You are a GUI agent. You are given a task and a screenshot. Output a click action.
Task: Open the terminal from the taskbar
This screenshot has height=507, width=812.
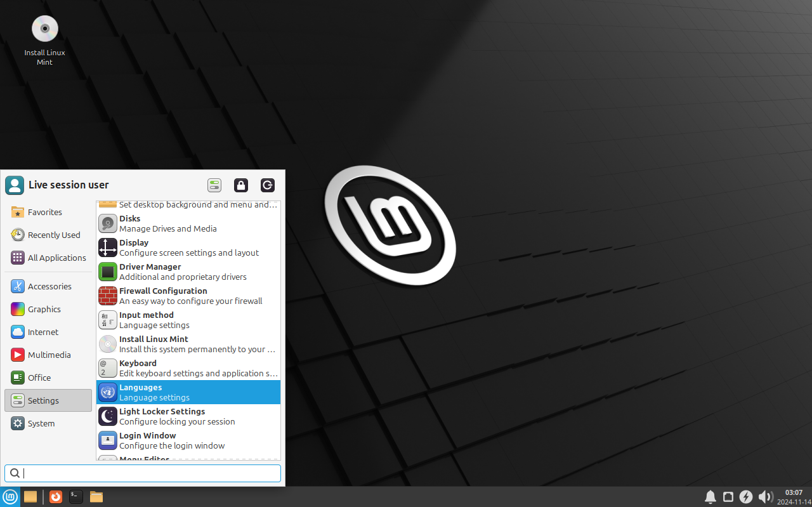(76, 497)
